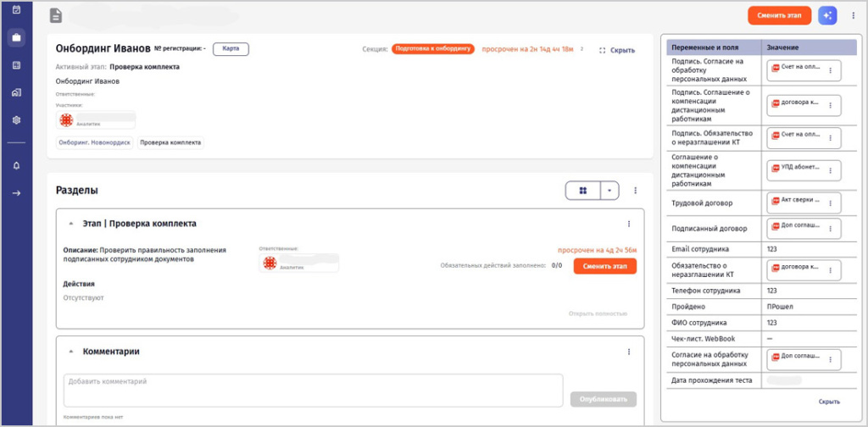
Task: Select the grid view icon in Разделы
Action: coord(582,191)
